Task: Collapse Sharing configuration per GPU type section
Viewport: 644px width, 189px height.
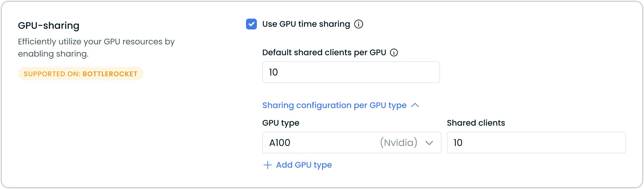Action: [341, 105]
